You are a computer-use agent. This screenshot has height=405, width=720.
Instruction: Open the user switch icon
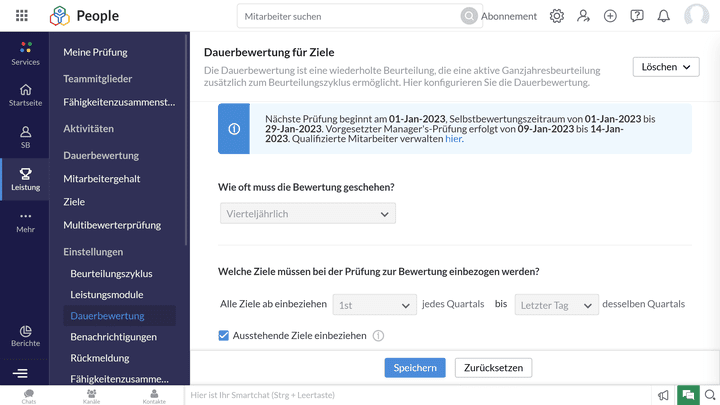[x=583, y=16]
